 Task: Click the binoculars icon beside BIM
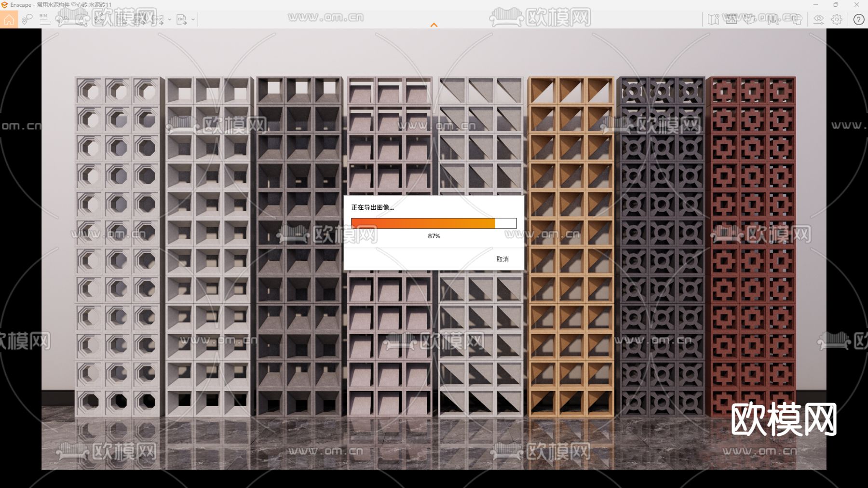(62, 19)
